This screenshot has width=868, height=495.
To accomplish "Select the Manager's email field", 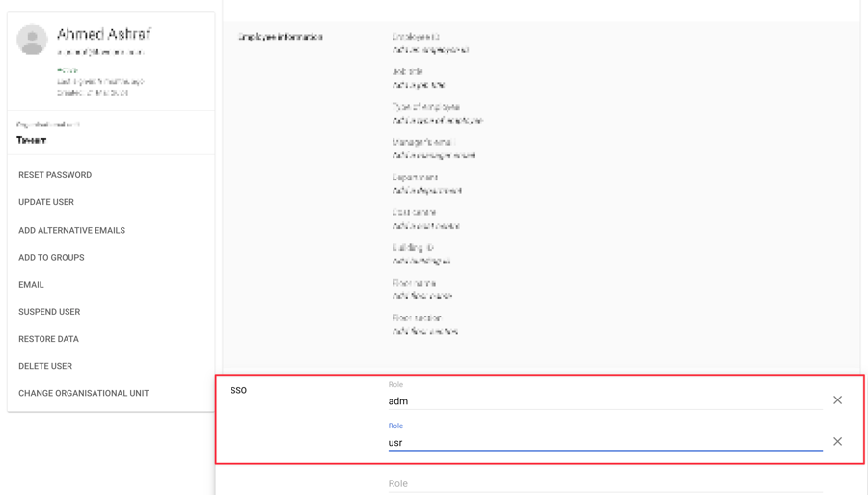I will coord(433,155).
